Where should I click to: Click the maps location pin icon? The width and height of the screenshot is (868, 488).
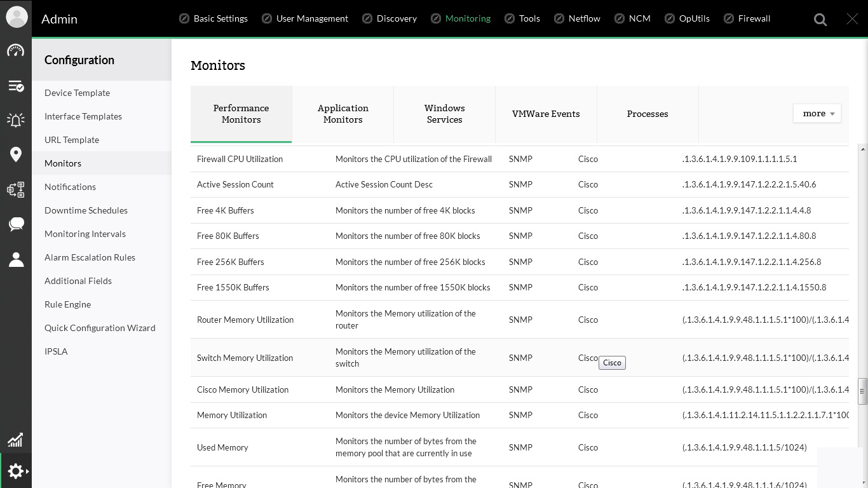click(16, 154)
